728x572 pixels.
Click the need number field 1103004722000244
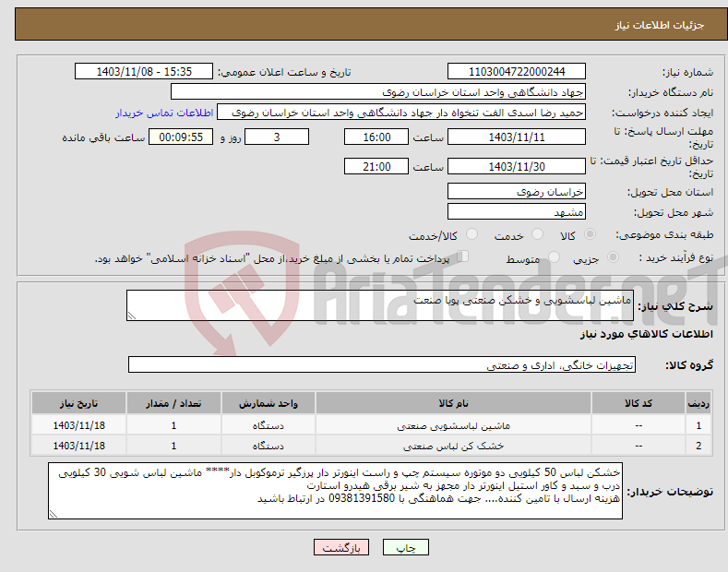point(517,72)
